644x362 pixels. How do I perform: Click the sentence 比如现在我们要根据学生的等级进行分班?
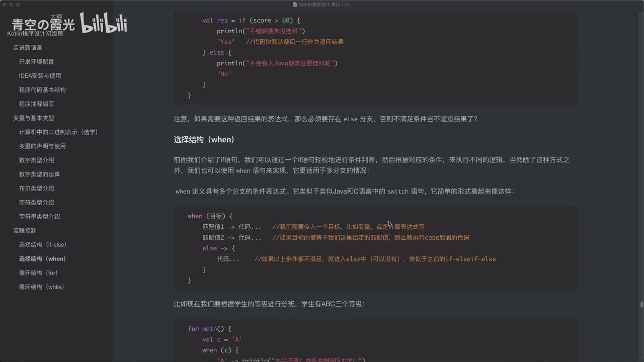click(x=269, y=304)
